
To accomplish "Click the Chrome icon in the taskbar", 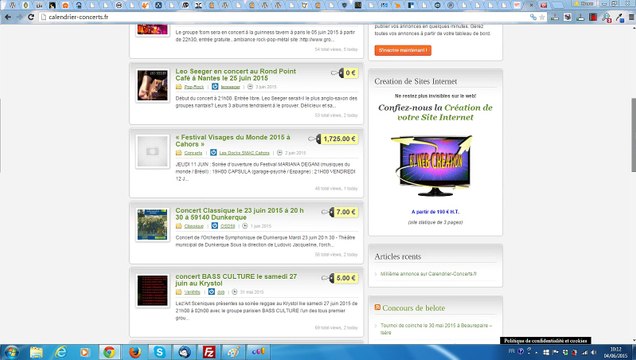I will pos(110,352).
